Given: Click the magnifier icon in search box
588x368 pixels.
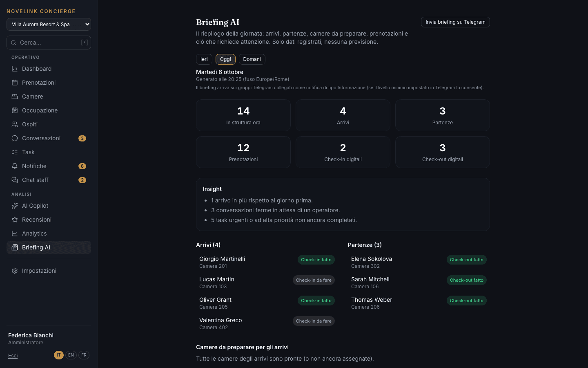Looking at the screenshot, I should coord(13,43).
